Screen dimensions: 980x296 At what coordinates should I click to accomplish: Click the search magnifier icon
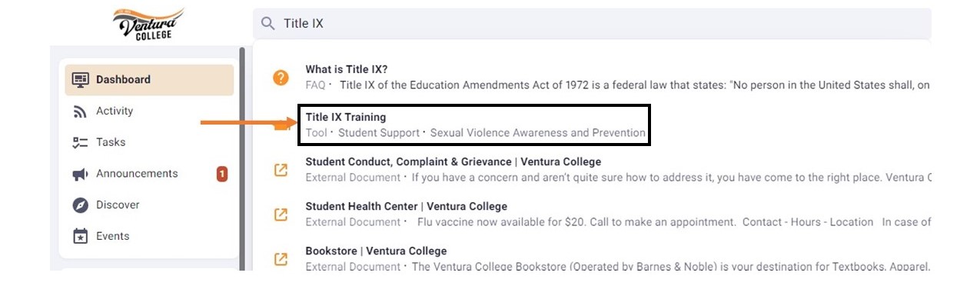[x=267, y=23]
